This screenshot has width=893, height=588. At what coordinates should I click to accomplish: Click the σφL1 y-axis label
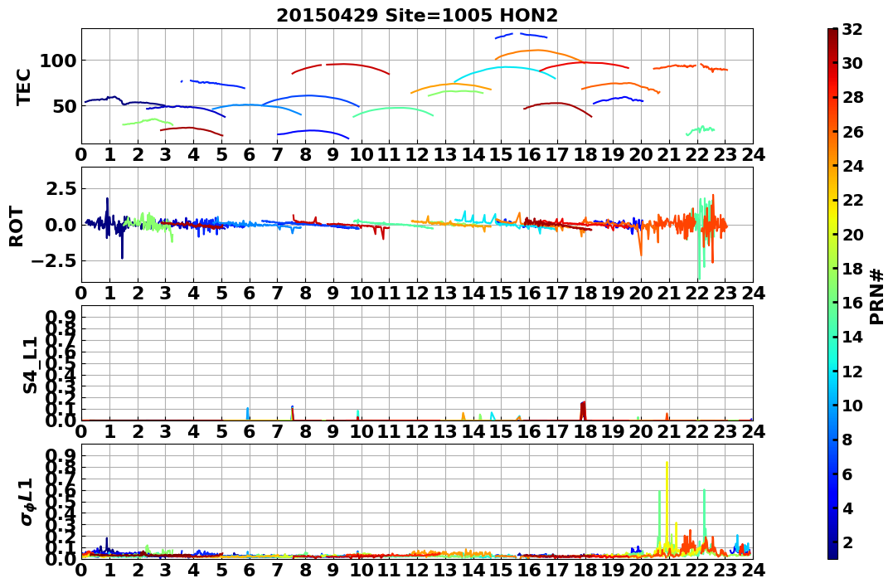pos(28,502)
